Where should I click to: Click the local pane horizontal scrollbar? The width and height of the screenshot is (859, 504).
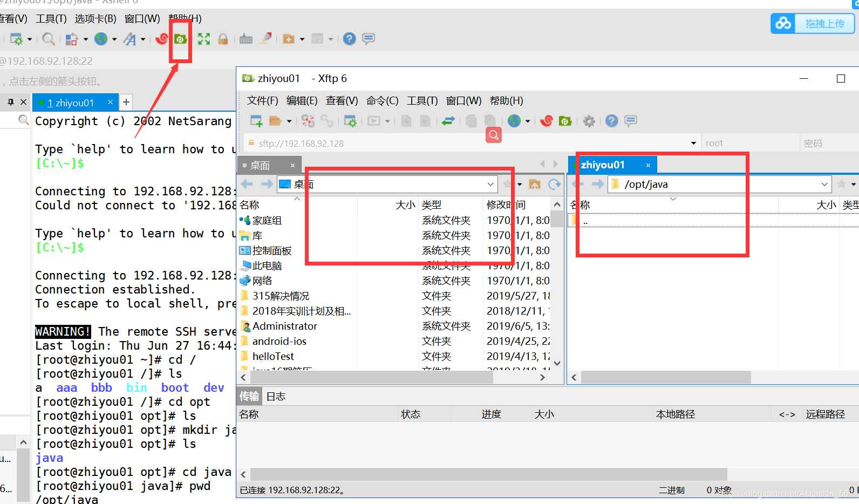click(x=371, y=377)
